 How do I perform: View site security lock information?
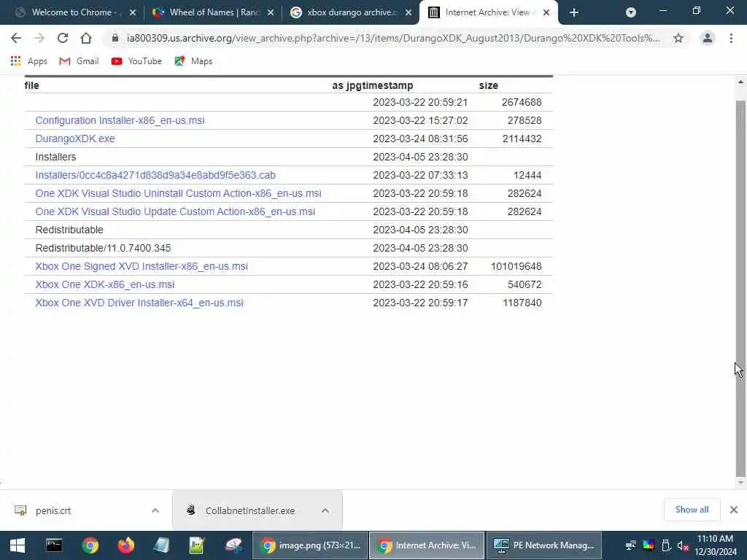[x=115, y=38]
